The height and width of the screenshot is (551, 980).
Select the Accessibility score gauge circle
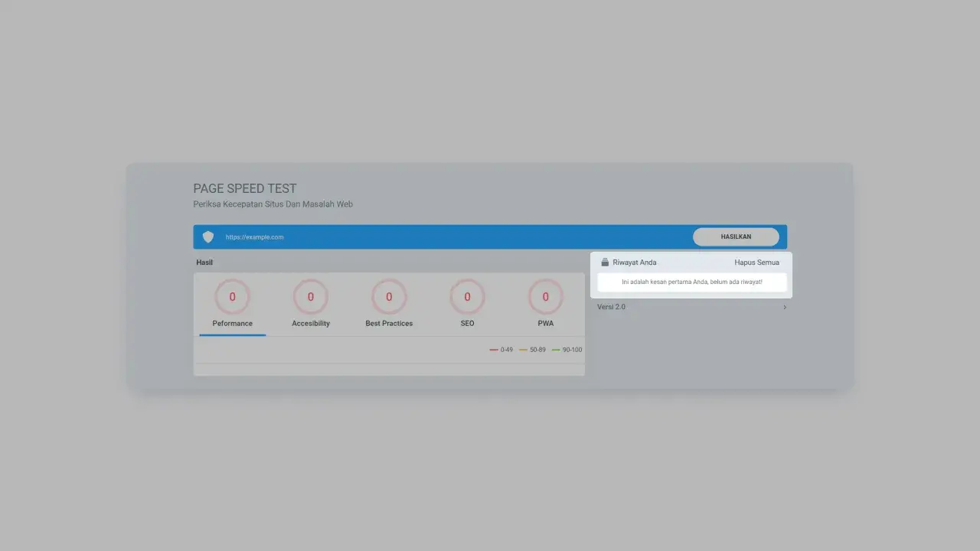(310, 297)
